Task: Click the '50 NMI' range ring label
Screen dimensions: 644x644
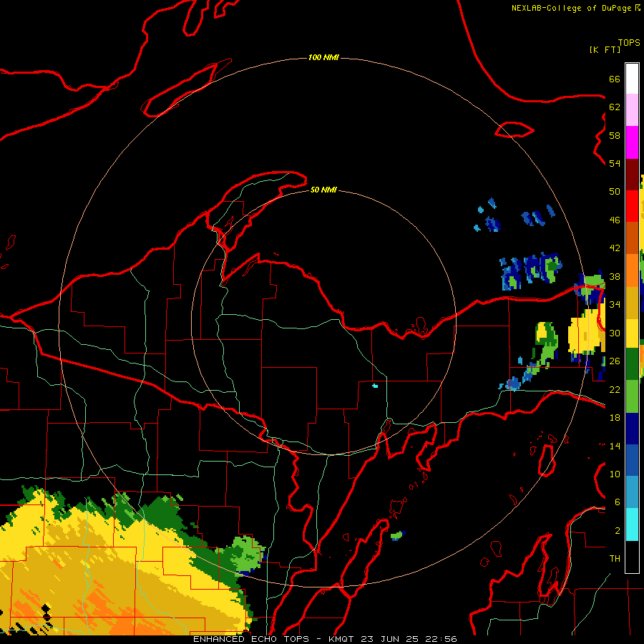Action: (323, 190)
